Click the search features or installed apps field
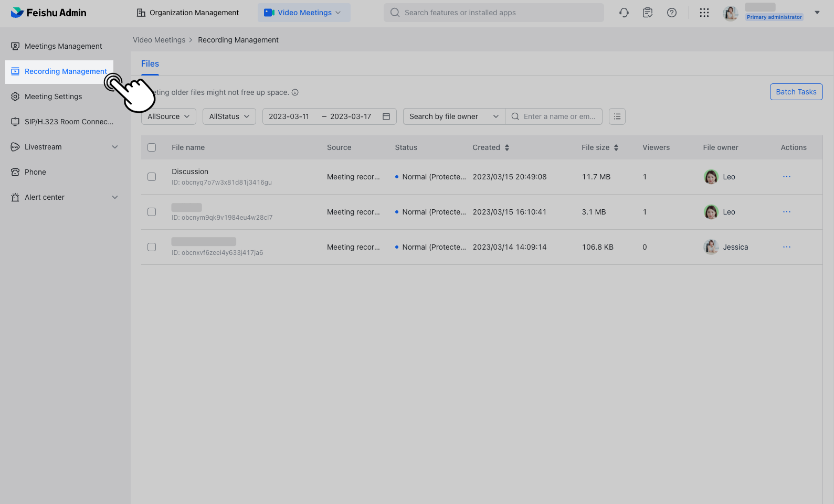Screen dimensions: 834x504 click(x=493, y=13)
